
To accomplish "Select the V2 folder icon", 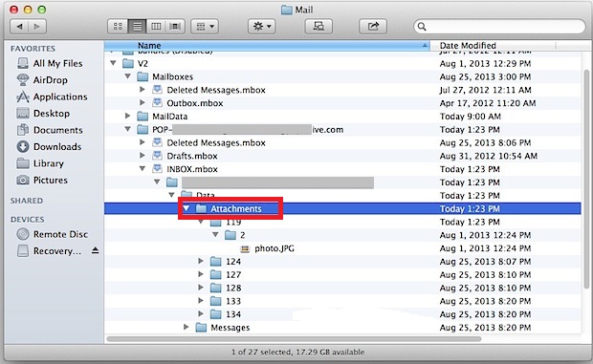I will click(128, 63).
